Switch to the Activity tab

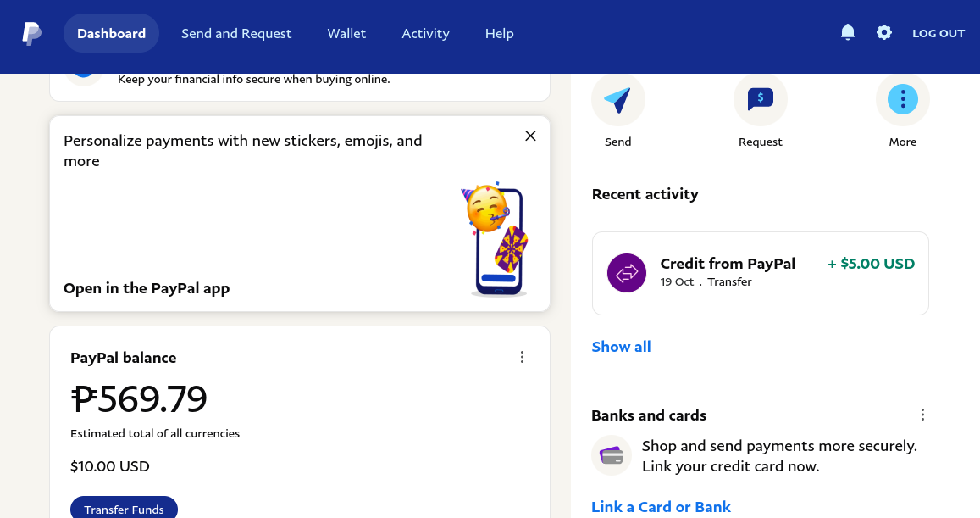pyautogui.click(x=425, y=33)
